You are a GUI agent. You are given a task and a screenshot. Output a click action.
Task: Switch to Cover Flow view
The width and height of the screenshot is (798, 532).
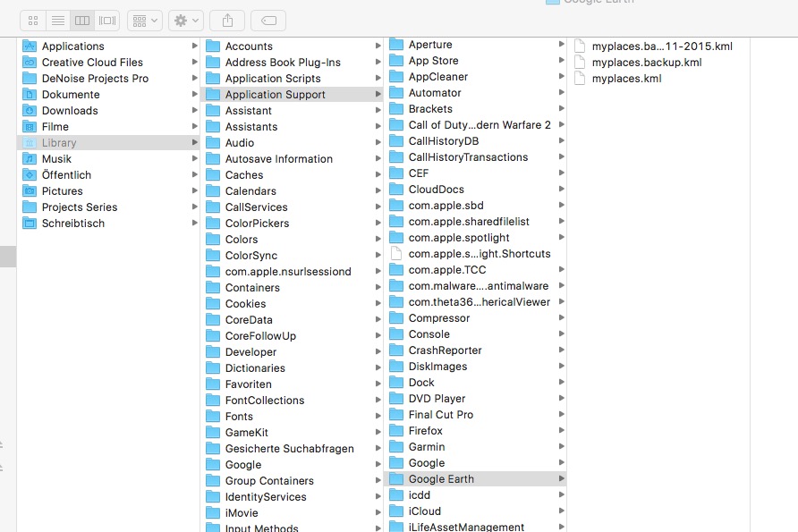(107, 20)
